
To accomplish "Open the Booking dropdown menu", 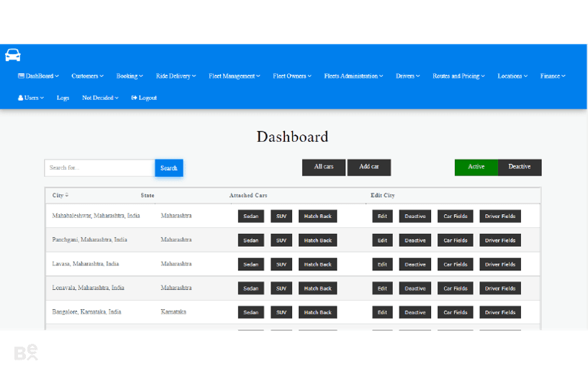I will pyautogui.click(x=130, y=76).
